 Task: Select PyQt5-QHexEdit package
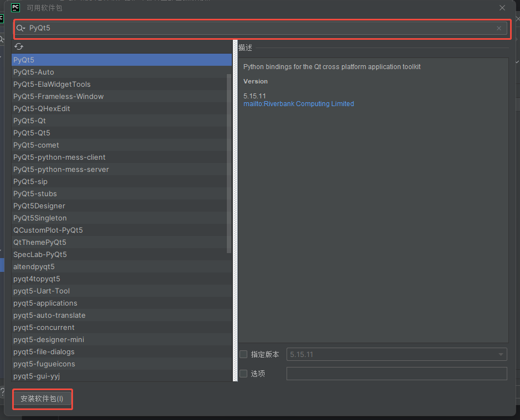(122, 109)
